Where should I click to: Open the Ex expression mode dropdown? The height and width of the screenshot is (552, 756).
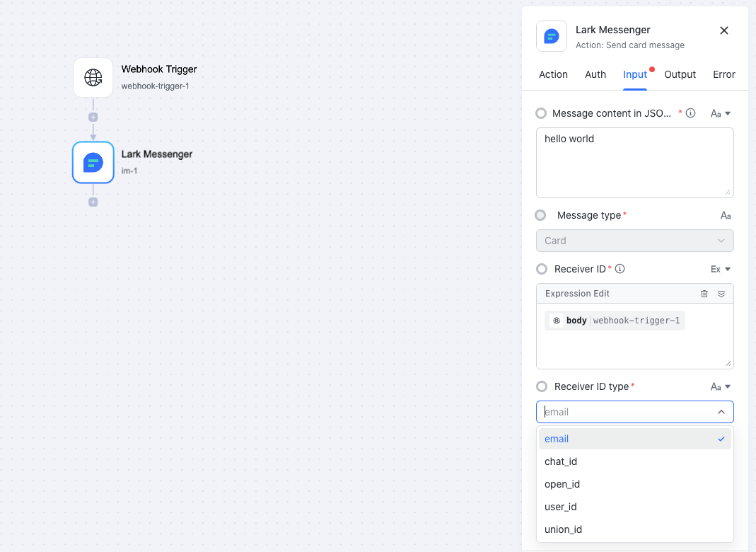coord(721,269)
